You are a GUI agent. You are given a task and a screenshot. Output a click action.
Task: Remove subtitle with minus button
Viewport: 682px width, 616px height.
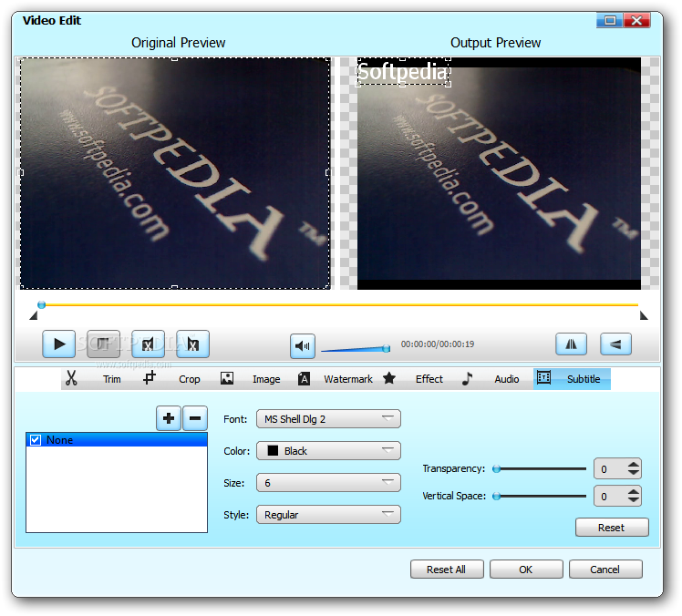point(195,418)
